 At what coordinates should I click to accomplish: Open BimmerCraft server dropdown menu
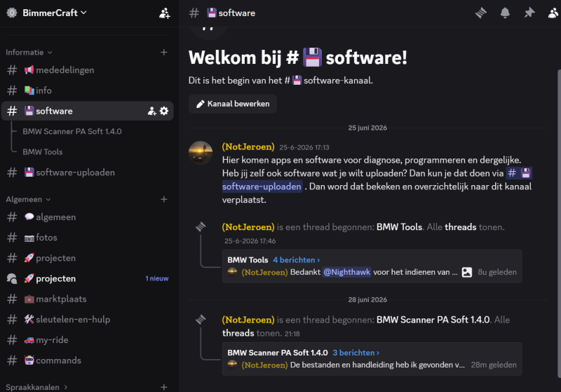(55, 13)
